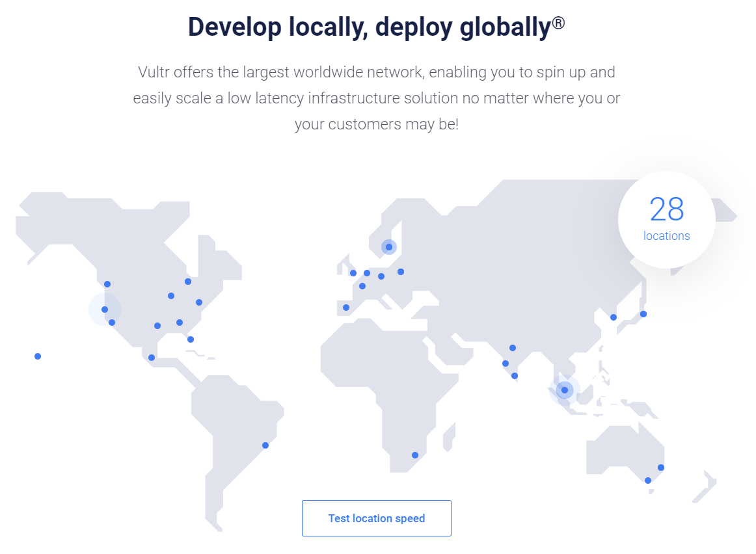The width and height of the screenshot is (756, 554).
Task: Click the heading Develop locally, deploy globally
Action: pyautogui.click(x=376, y=27)
